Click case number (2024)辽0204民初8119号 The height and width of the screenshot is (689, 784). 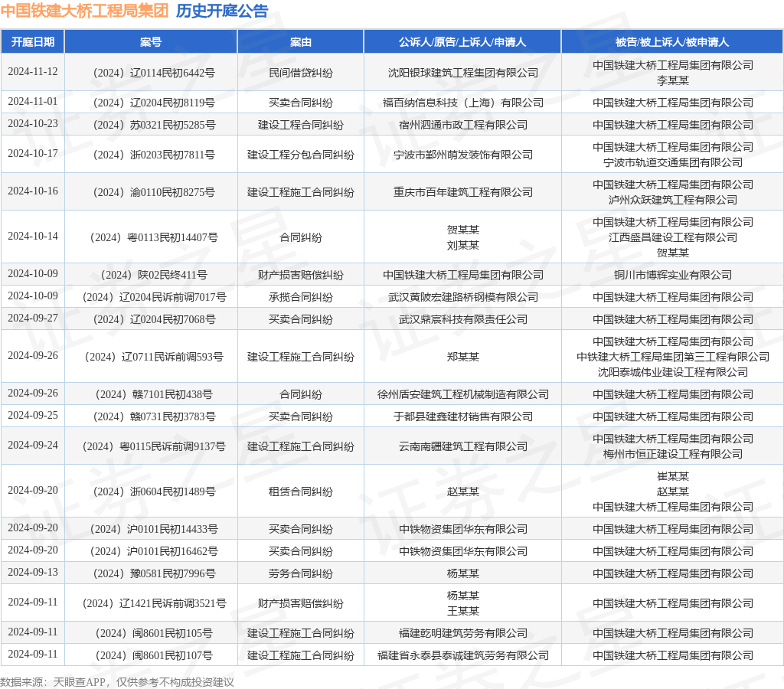(154, 103)
